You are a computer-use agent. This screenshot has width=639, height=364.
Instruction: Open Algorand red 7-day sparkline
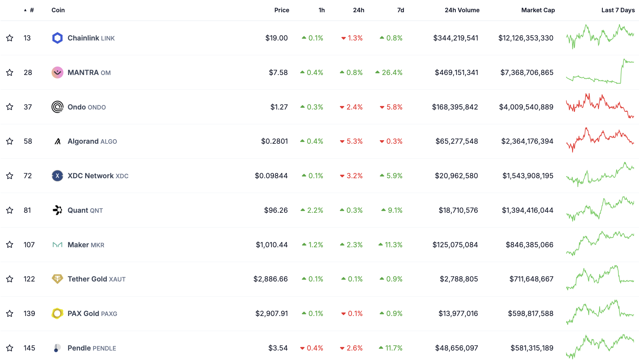(x=600, y=140)
